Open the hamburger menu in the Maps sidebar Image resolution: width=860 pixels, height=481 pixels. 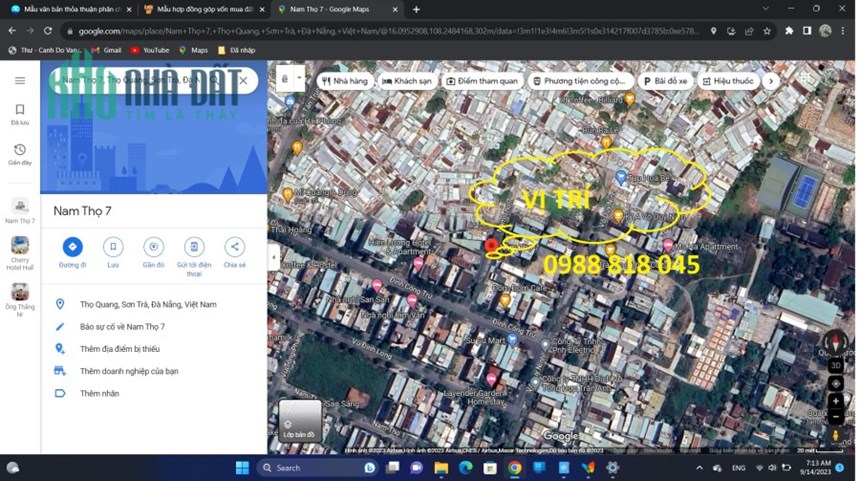pos(20,81)
